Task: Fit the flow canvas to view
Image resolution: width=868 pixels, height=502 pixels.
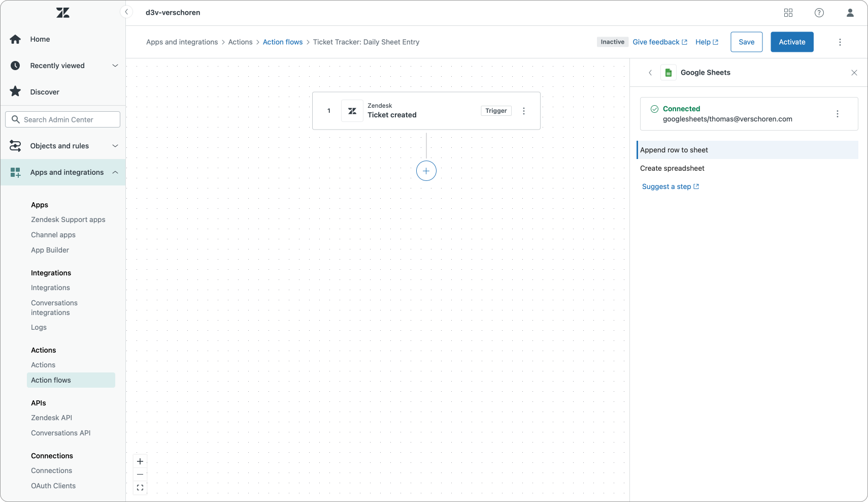Action: coord(140,488)
